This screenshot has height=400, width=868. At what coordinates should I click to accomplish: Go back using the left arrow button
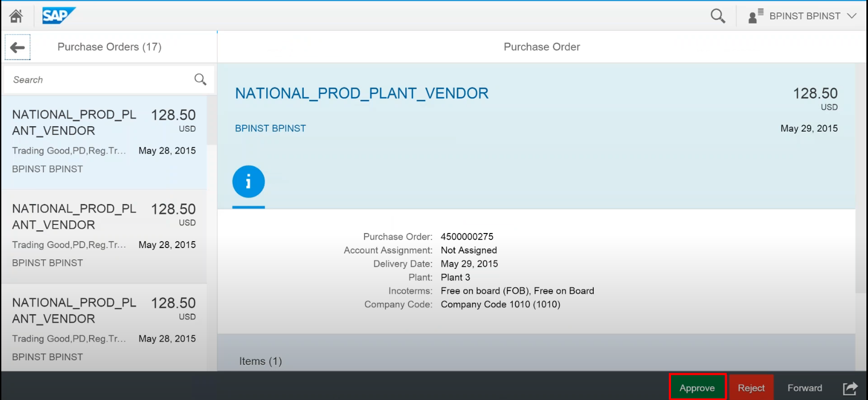tap(18, 47)
